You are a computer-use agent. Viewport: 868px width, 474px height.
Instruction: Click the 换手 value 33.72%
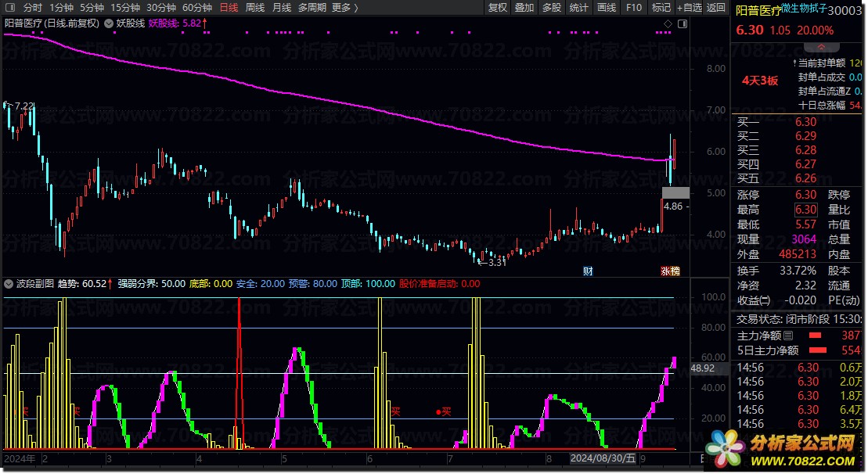click(798, 271)
